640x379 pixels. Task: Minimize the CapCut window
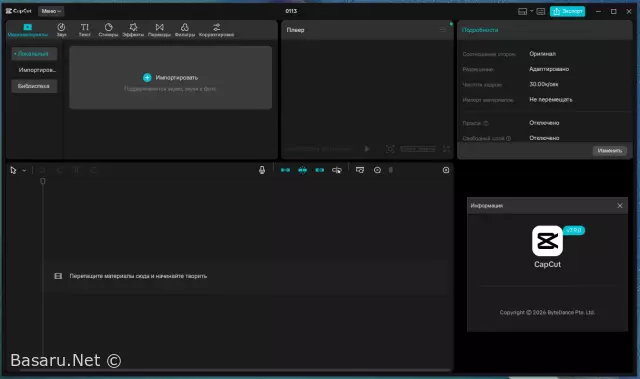pos(598,11)
